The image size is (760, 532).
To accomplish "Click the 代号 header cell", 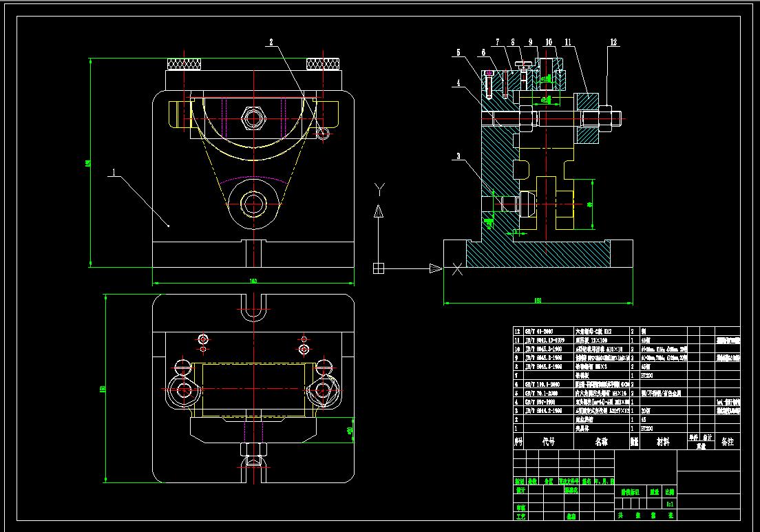I will pos(549,442).
